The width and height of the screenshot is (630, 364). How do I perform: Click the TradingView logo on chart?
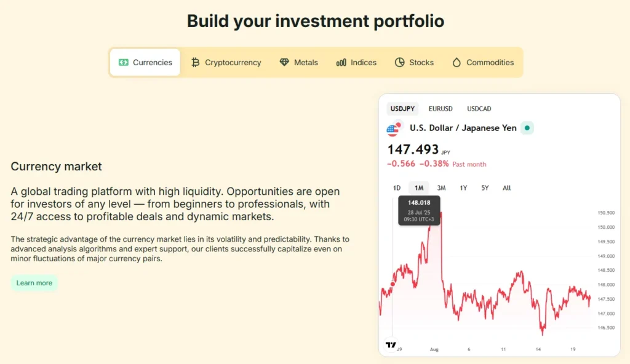tap(391, 345)
